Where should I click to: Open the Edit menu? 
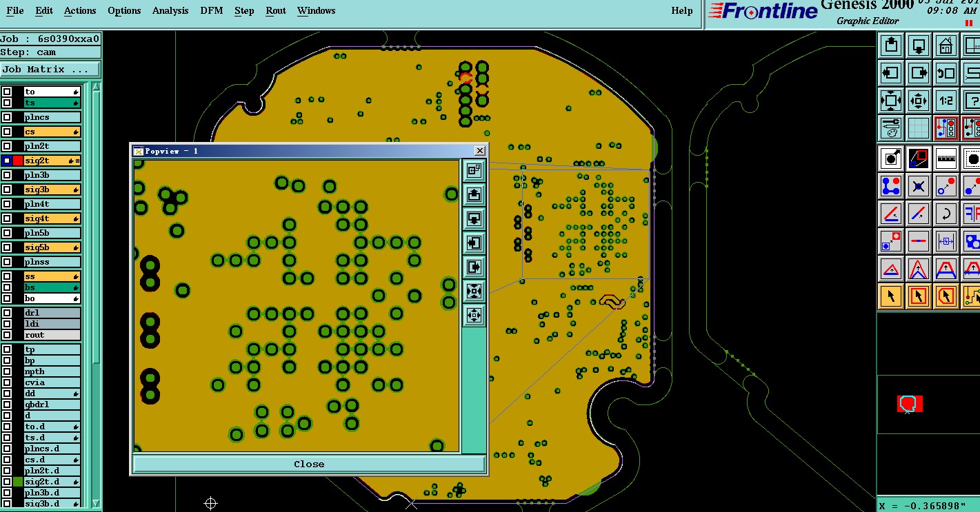(x=44, y=10)
